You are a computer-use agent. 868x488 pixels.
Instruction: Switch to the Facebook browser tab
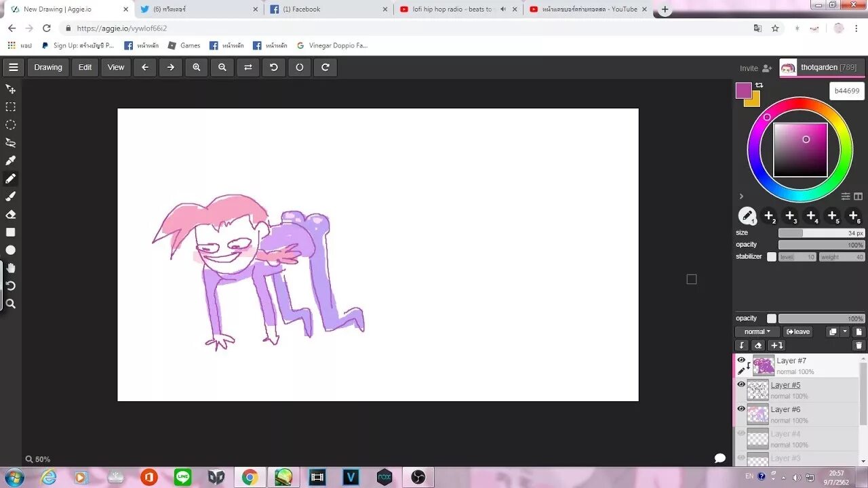[x=328, y=9]
